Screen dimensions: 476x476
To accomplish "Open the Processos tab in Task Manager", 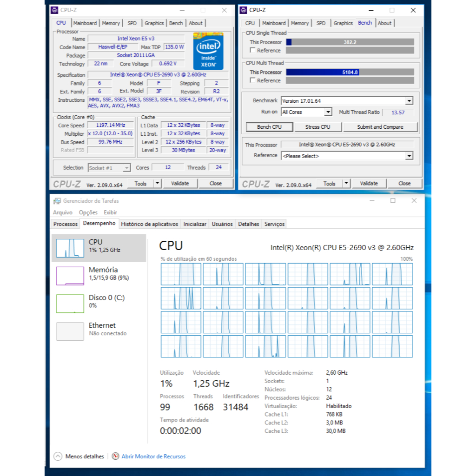I will (x=65, y=224).
